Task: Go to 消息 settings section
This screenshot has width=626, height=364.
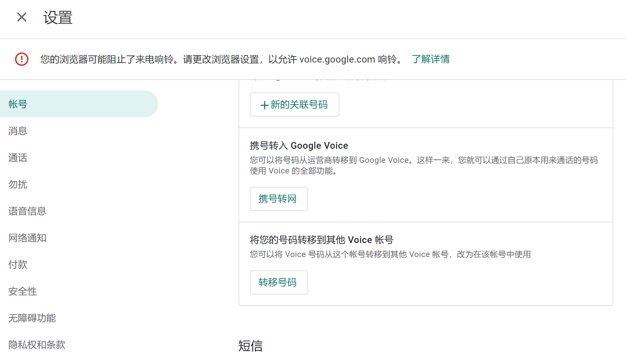Action: (18, 131)
